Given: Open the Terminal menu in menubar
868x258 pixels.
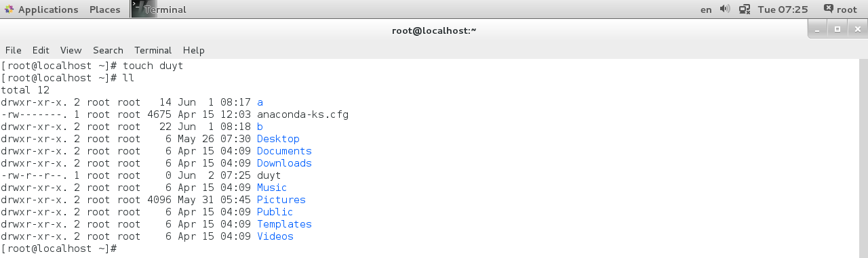Looking at the screenshot, I should pyautogui.click(x=153, y=50).
